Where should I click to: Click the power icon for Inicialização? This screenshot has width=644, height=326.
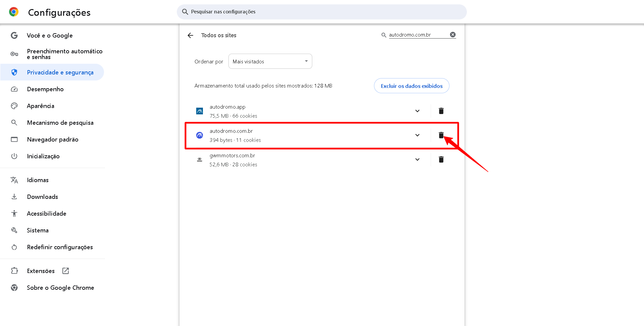coord(14,156)
